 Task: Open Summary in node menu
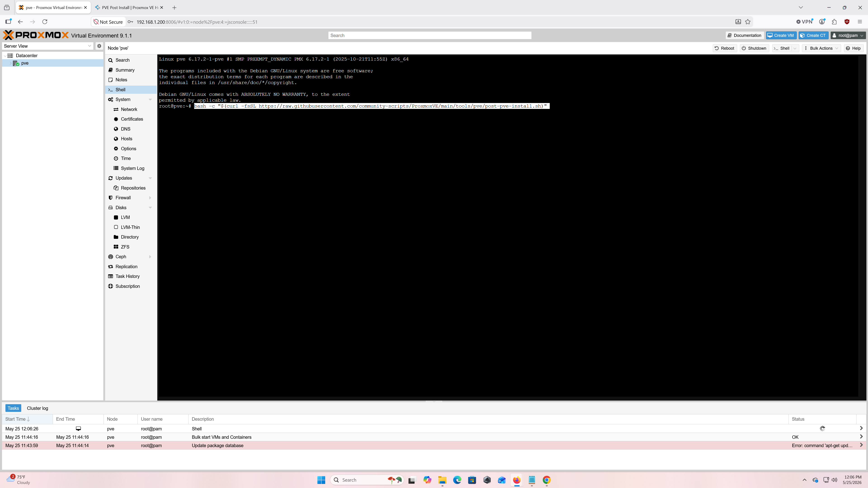coord(125,70)
